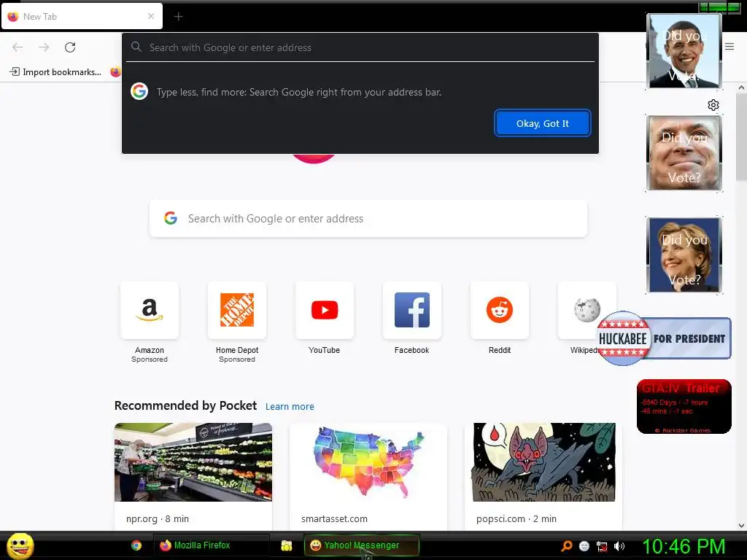
Task: Click the scrollbar down arrow
Action: point(741,526)
